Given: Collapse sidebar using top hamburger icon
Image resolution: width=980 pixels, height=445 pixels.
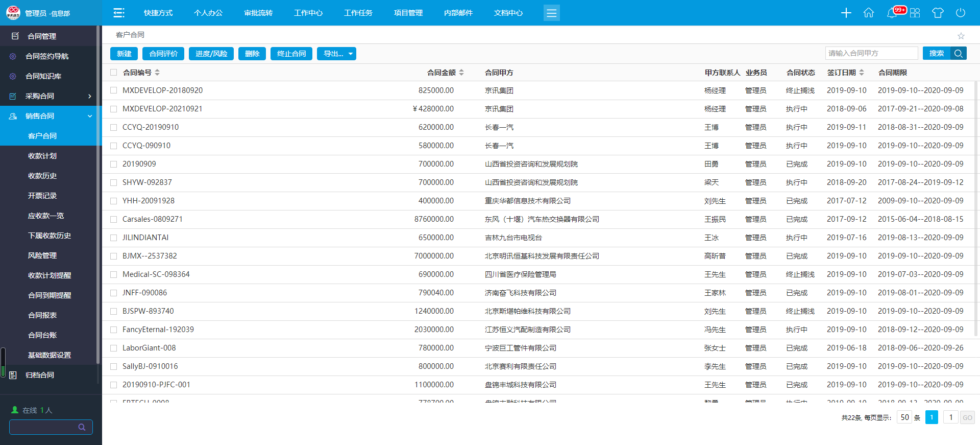Looking at the screenshot, I should click(x=119, y=13).
